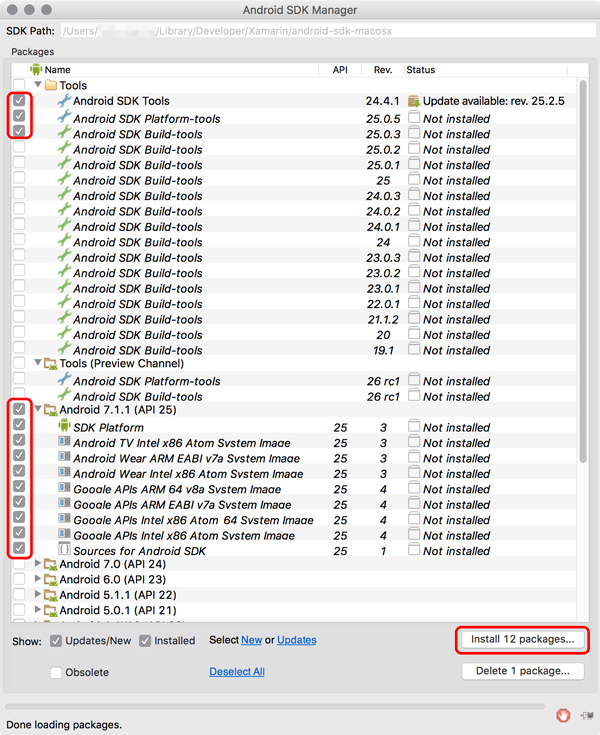Click the Android robot icon in Name header
This screenshot has height=735, width=600.
[36, 69]
